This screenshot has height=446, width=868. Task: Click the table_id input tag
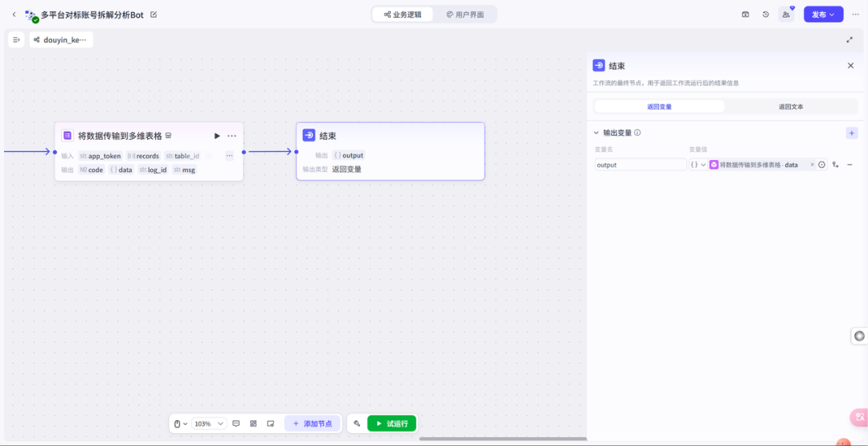tap(182, 156)
